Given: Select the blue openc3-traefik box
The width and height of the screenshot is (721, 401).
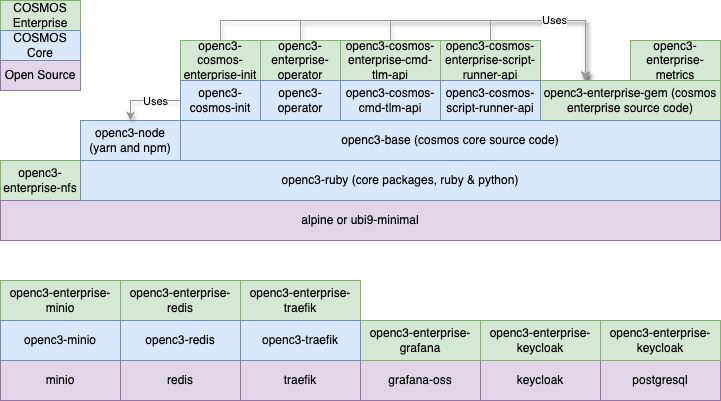Looking at the screenshot, I should coord(300,340).
